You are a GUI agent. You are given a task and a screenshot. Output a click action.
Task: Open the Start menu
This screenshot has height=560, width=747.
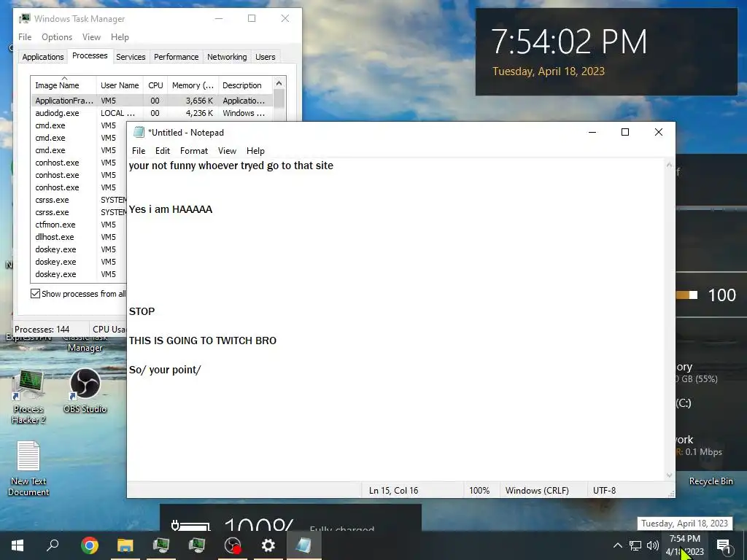[x=18, y=545]
